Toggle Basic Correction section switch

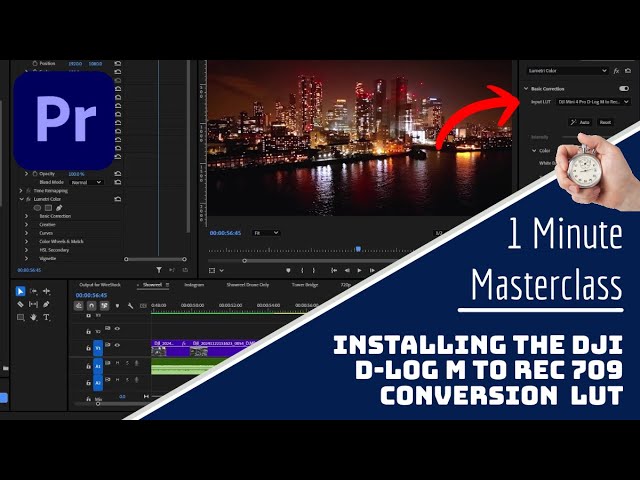click(x=624, y=88)
